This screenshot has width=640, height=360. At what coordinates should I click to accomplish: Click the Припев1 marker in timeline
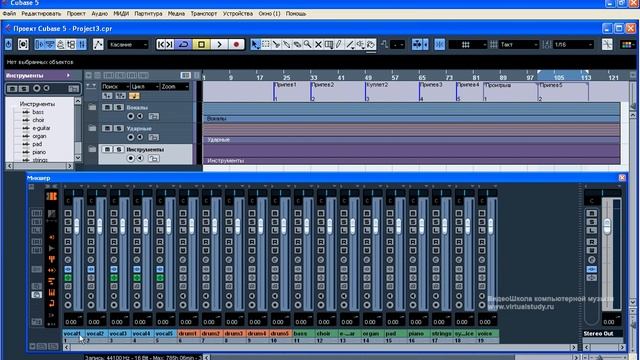coord(286,85)
